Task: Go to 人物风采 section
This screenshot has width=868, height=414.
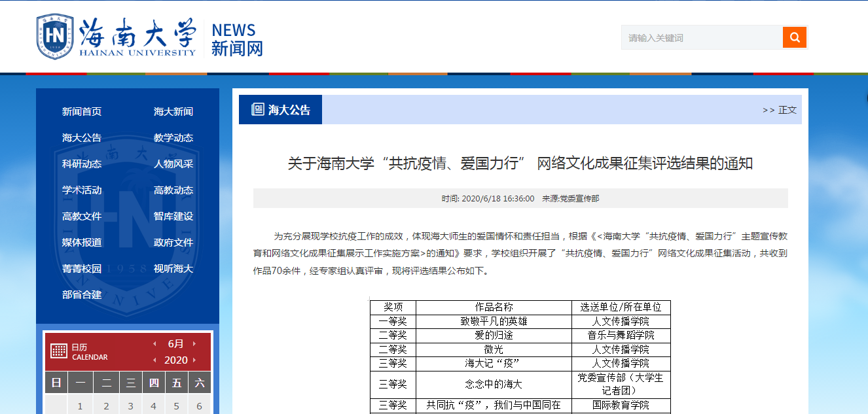Action: click(173, 164)
